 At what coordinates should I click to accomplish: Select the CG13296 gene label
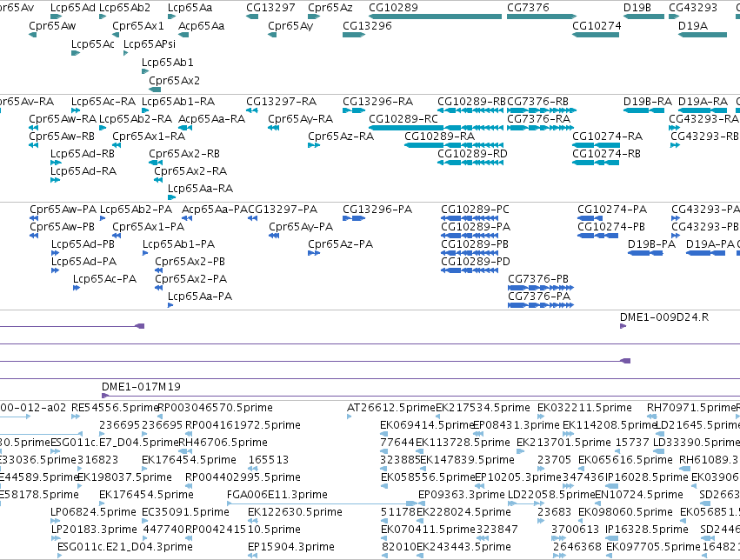pos(367,26)
